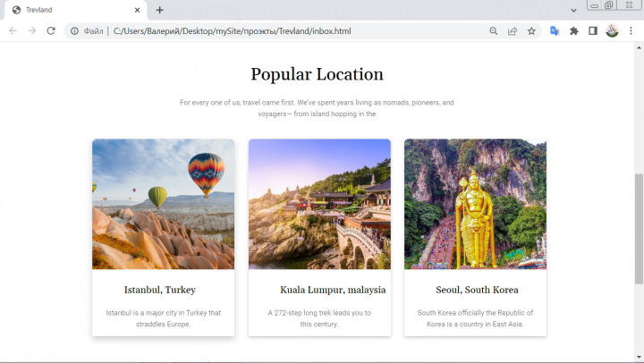The image size is (644, 363).
Task: Select the 'Istanbul, Turkey' card title
Action: [x=160, y=290]
